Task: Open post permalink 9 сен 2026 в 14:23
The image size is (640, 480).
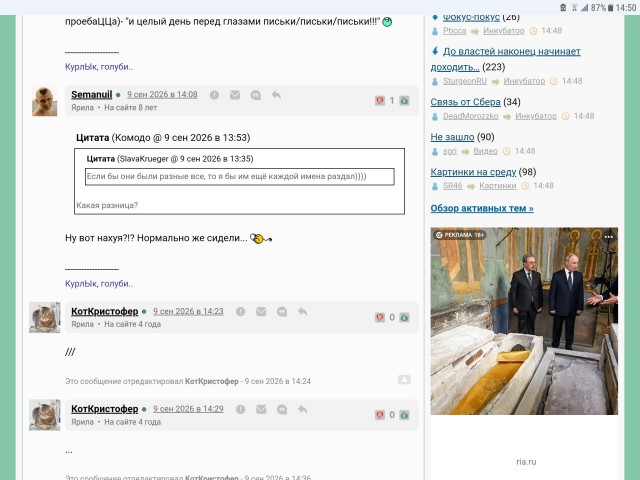Action: pyautogui.click(x=188, y=311)
